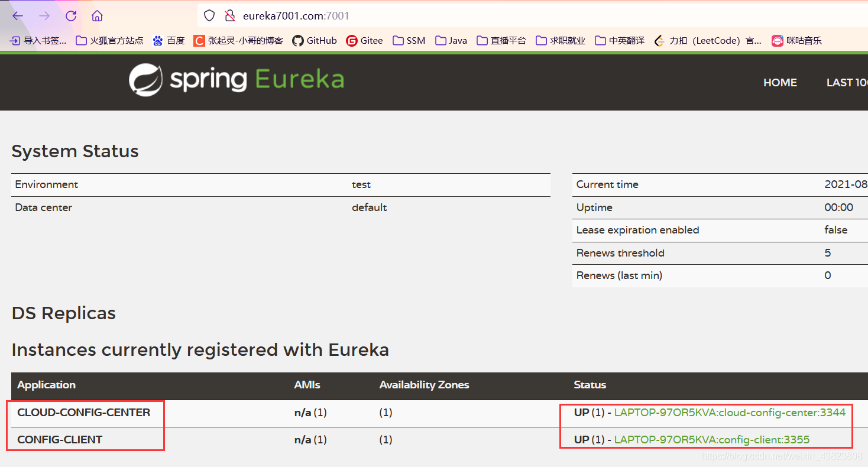Click the 'Renews (last min)' row label
The image size is (868, 467).
pyautogui.click(x=620, y=275)
